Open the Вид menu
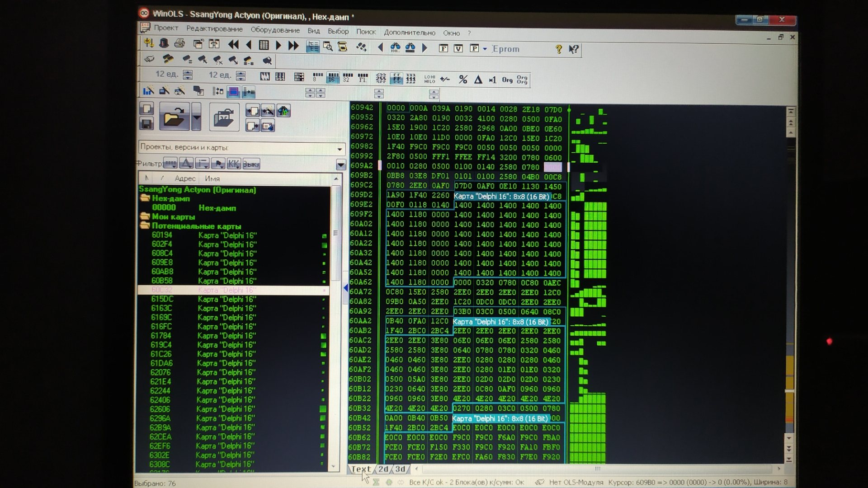Screen dimensions: 868x488 pos(313,31)
